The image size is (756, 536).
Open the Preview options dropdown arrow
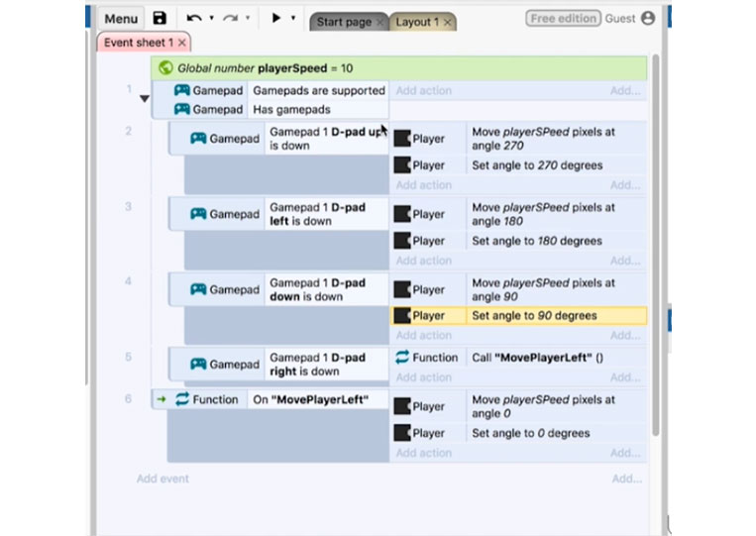point(293,18)
